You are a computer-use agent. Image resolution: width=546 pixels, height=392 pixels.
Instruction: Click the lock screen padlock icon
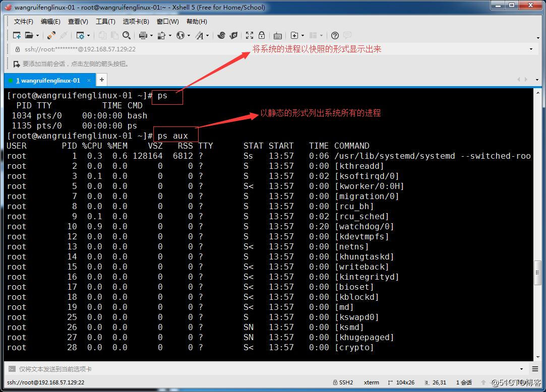[x=262, y=35]
